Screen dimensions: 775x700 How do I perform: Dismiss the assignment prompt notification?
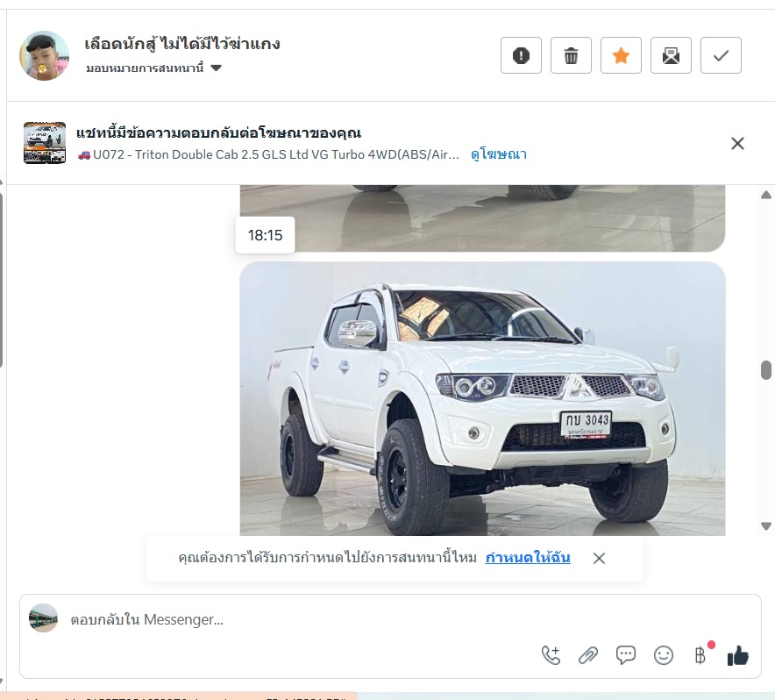[x=599, y=559]
